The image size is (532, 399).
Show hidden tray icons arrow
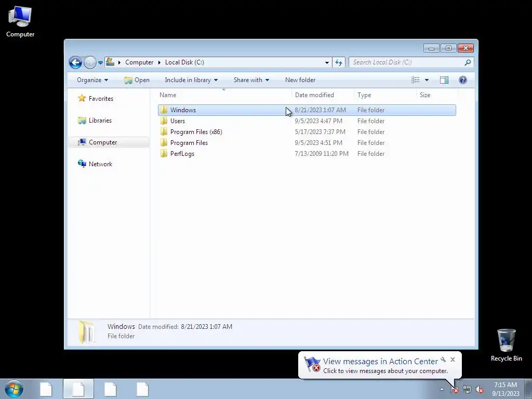(x=442, y=390)
